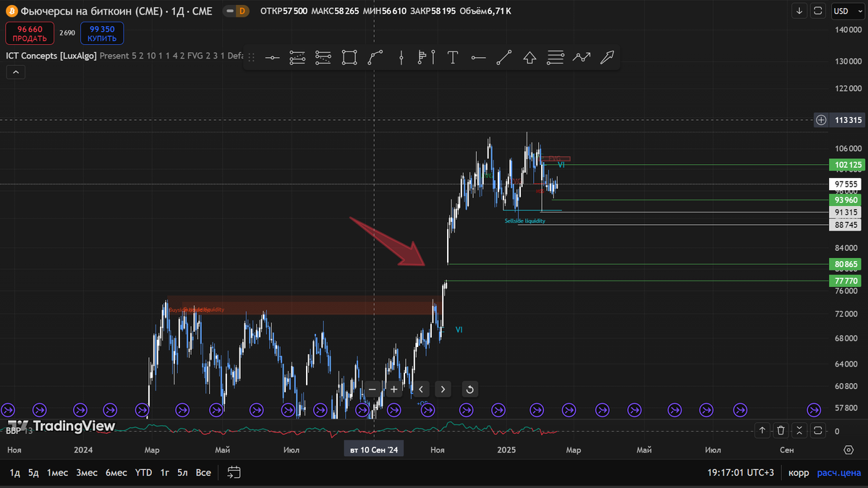The image size is (868, 488).
Task: Click the down arrow icon next to USD
Action: pos(799,11)
